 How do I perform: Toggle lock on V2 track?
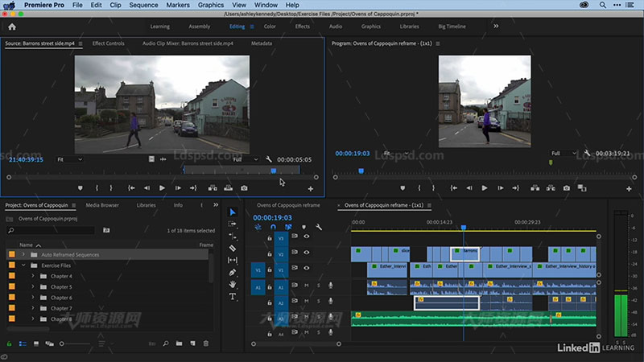tap(270, 254)
